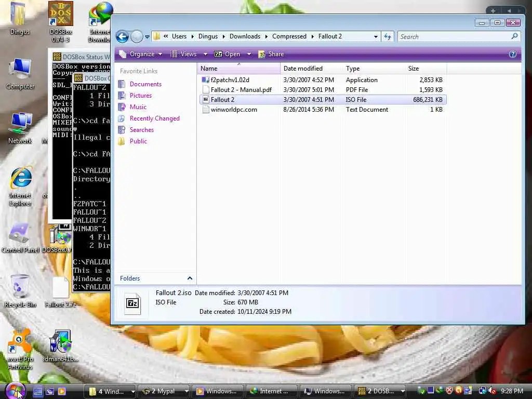532x399 pixels.
Task: Open Music in Favorite Links
Action: (138, 107)
